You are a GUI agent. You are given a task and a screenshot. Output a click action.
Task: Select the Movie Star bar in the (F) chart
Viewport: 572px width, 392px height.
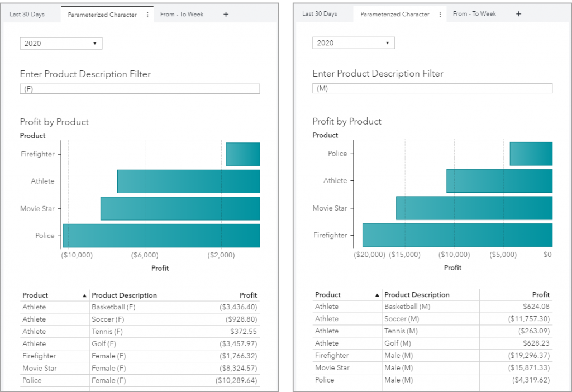tap(180, 208)
